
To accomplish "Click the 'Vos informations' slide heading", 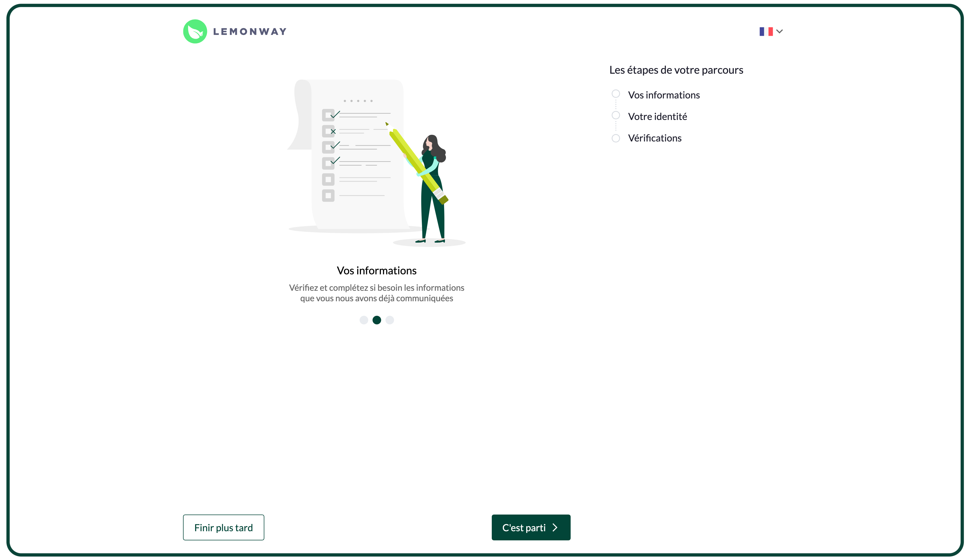I will click(377, 271).
